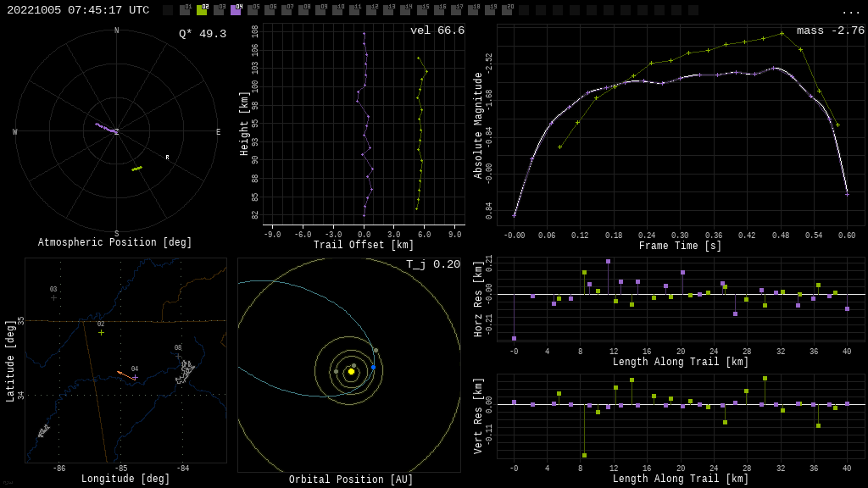Select the station 20 box in top bar
This screenshot has width=868, height=488.
(x=507, y=10)
